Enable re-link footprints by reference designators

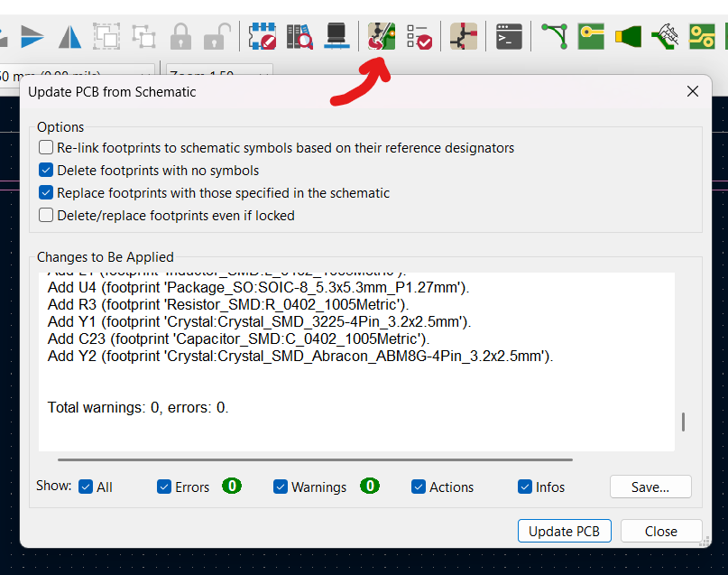tap(46, 147)
